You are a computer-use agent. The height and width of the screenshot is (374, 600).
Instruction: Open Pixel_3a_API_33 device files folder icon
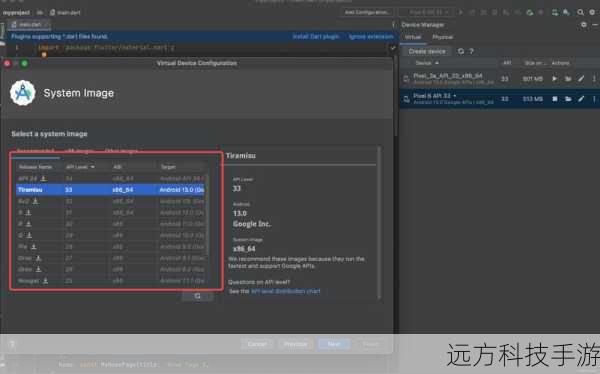pyautogui.click(x=568, y=78)
